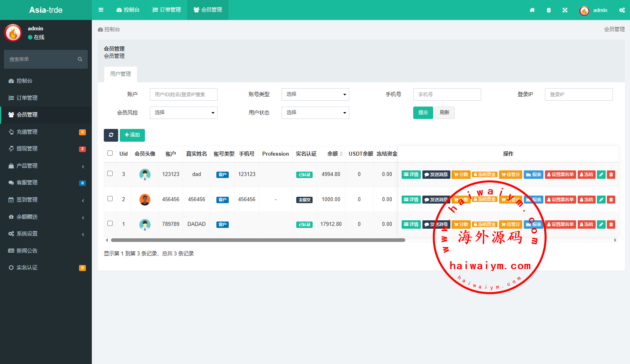Expand 签到管理 sidebar menu
This screenshot has height=364, width=630.
click(46, 200)
